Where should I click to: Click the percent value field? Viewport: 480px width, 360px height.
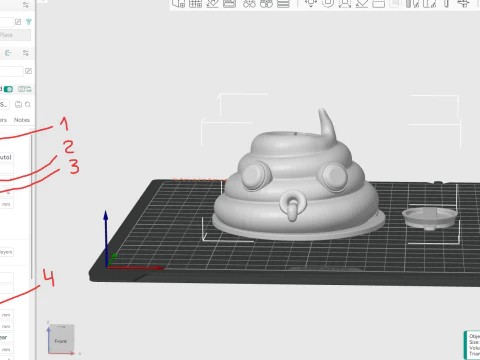(x=7, y=193)
